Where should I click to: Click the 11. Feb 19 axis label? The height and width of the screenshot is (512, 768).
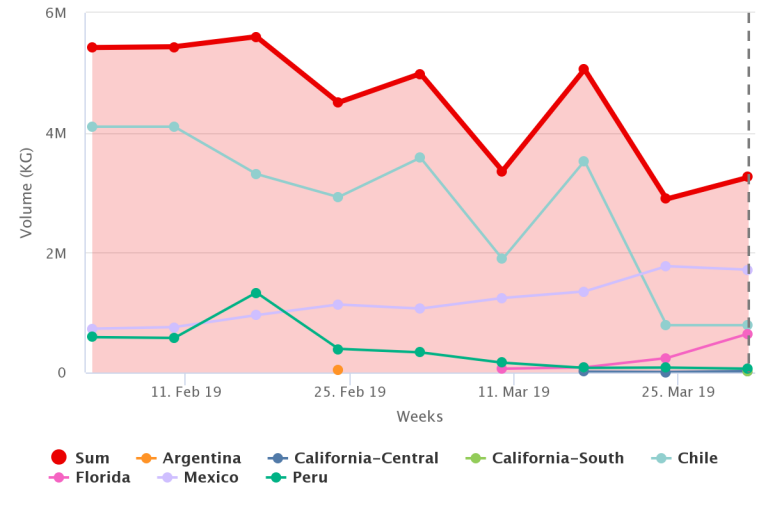pyautogui.click(x=186, y=393)
